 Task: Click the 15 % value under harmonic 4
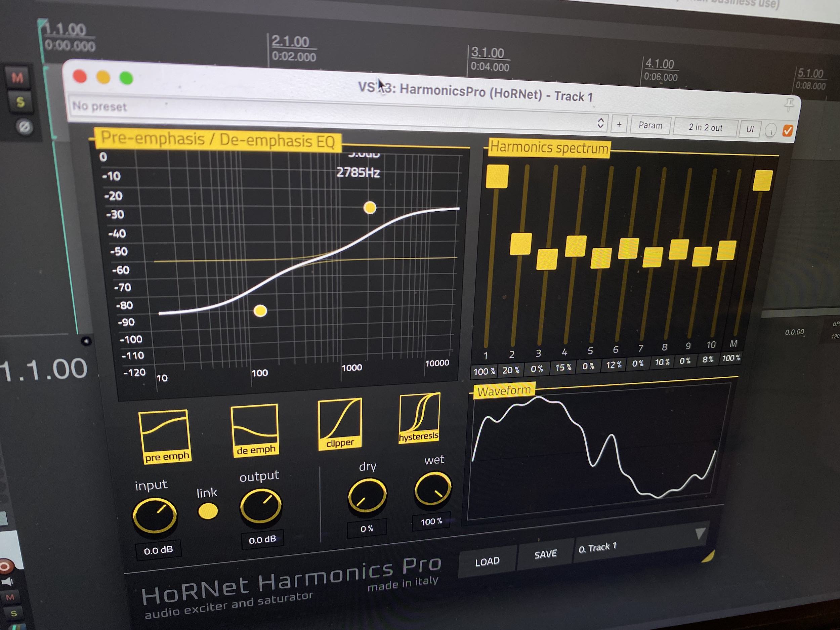click(563, 368)
